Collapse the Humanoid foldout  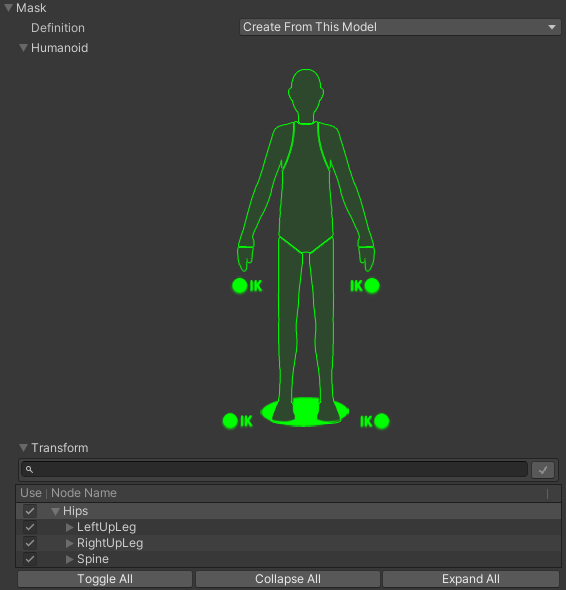(x=23, y=48)
